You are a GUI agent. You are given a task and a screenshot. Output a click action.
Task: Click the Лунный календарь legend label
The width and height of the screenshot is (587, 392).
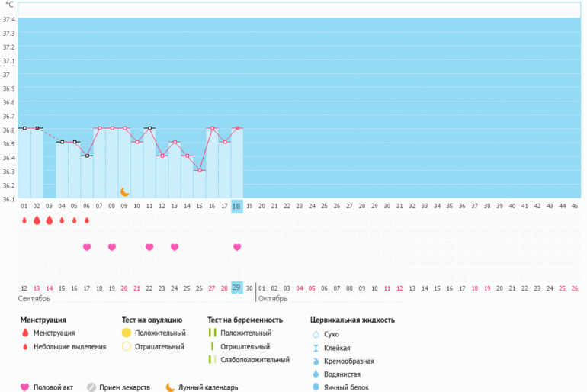[x=208, y=387]
